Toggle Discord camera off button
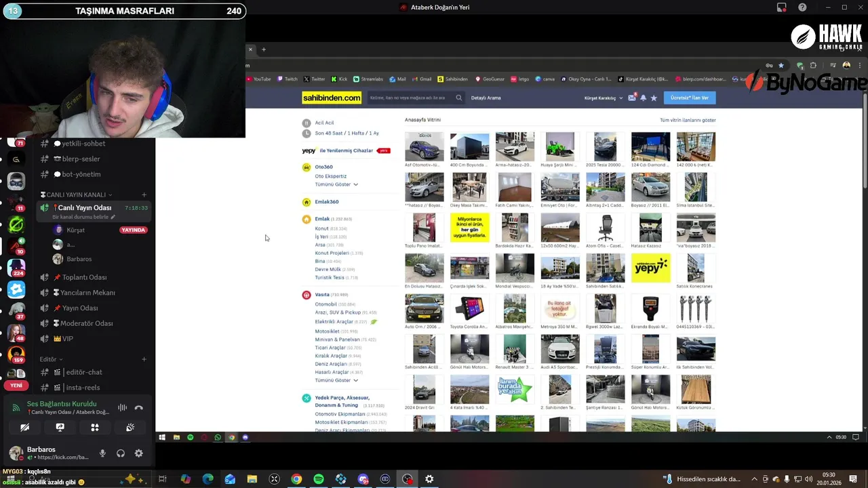868x488 pixels. (24, 428)
